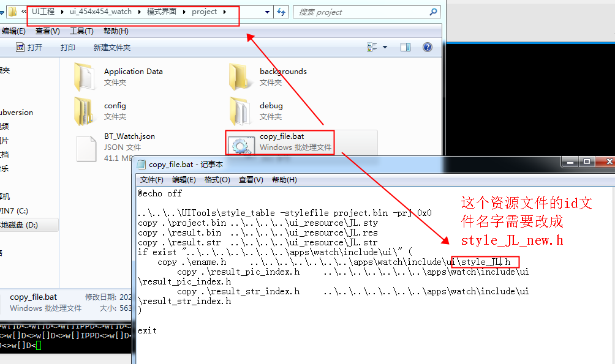Click the 模式界面 breadcrumb segment
The height and width of the screenshot is (364, 615).
click(x=162, y=12)
